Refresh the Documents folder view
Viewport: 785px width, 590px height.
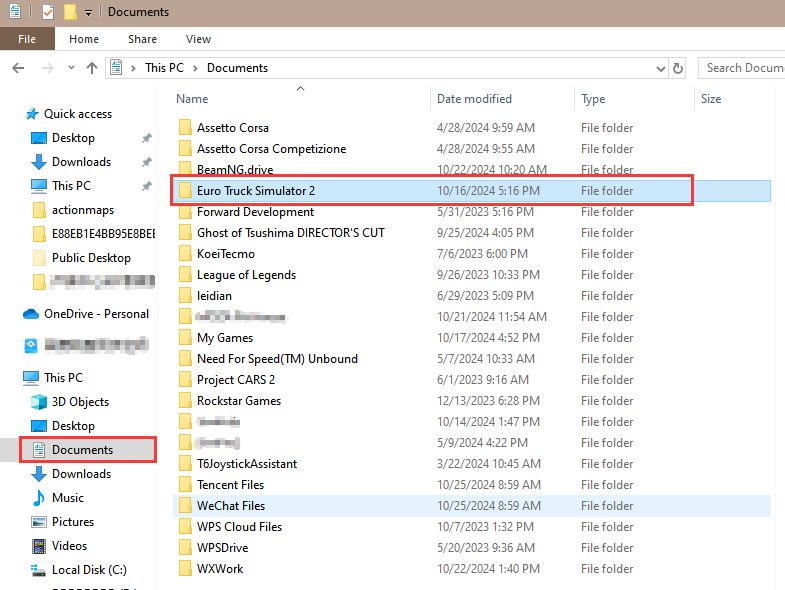(x=678, y=68)
